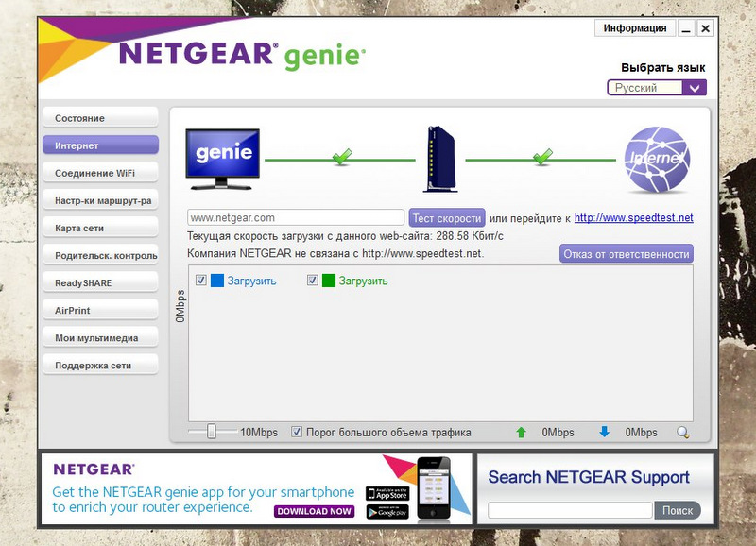Open Мои мультимедиа section
The image size is (756, 546).
coord(100,338)
